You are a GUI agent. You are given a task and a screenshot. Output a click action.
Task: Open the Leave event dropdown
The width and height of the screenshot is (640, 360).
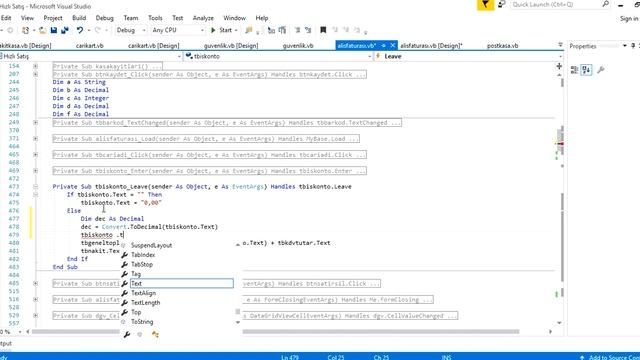(x=469, y=56)
